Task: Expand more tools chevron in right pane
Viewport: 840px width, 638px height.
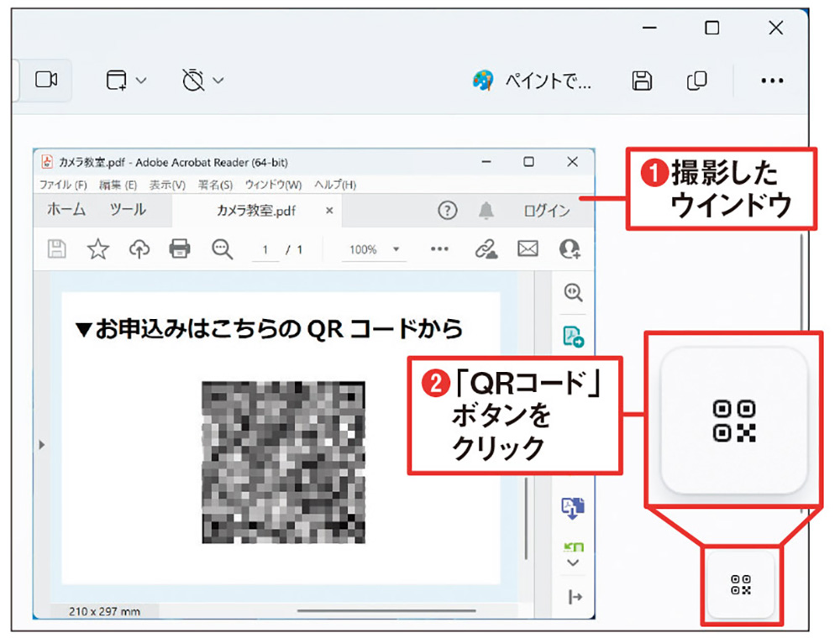Action: pyautogui.click(x=573, y=563)
